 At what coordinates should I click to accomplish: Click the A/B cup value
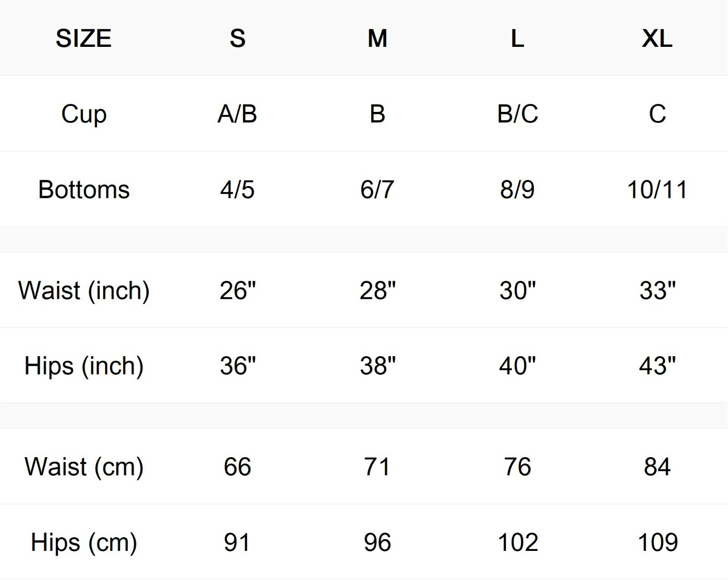click(238, 114)
